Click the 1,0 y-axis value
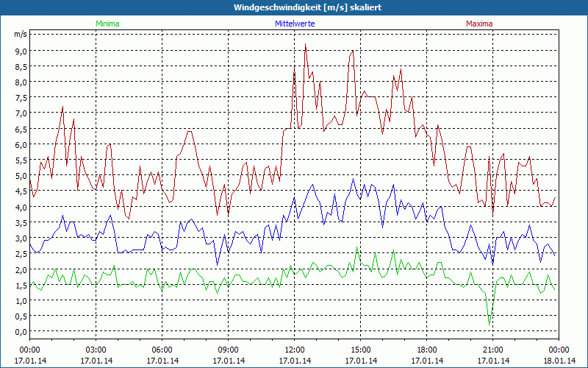Image resolution: width=588 pixels, height=368 pixels. [21, 301]
